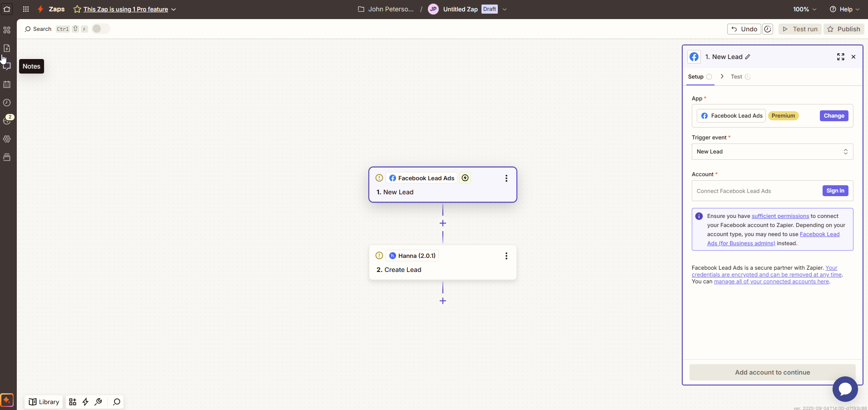This screenshot has width=868, height=410.
Task: Open the advanced settings gear icon
Action: 7,139
